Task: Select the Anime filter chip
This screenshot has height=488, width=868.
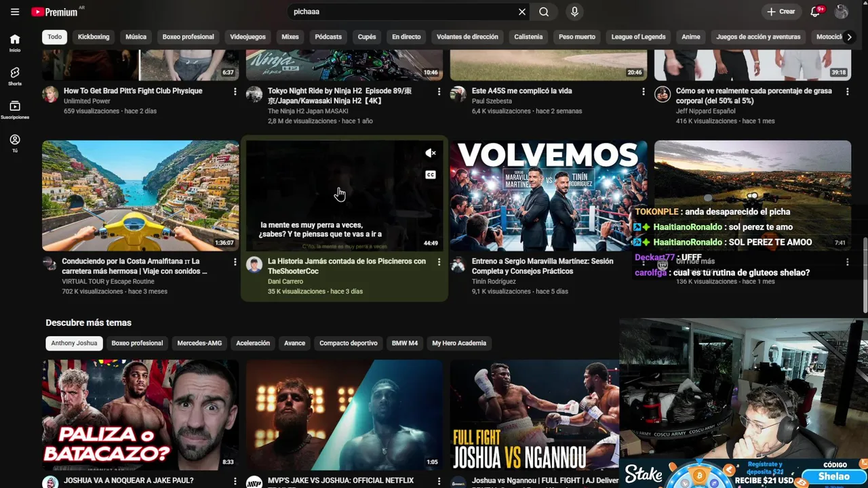Action: pyautogui.click(x=690, y=37)
